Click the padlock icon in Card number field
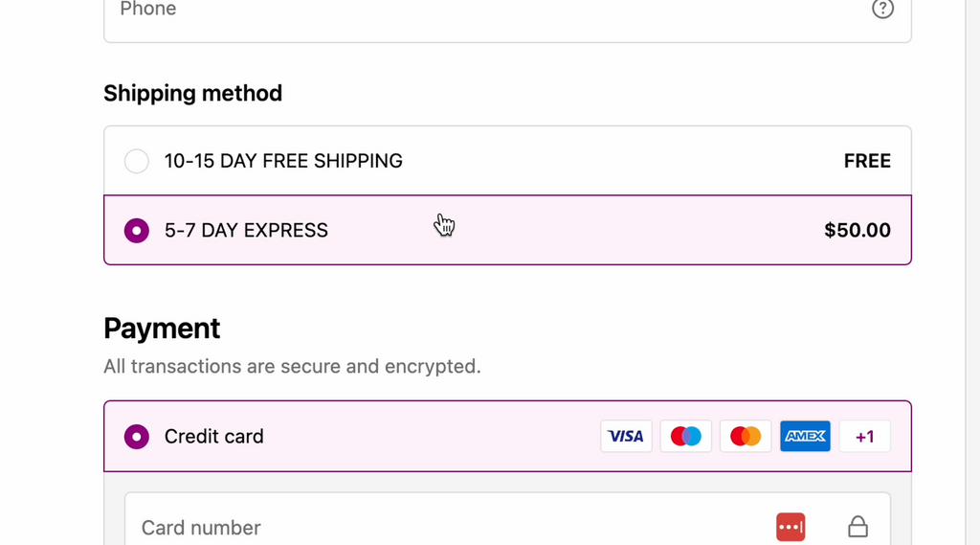The width and height of the screenshot is (980, 545). click(858, 527)
